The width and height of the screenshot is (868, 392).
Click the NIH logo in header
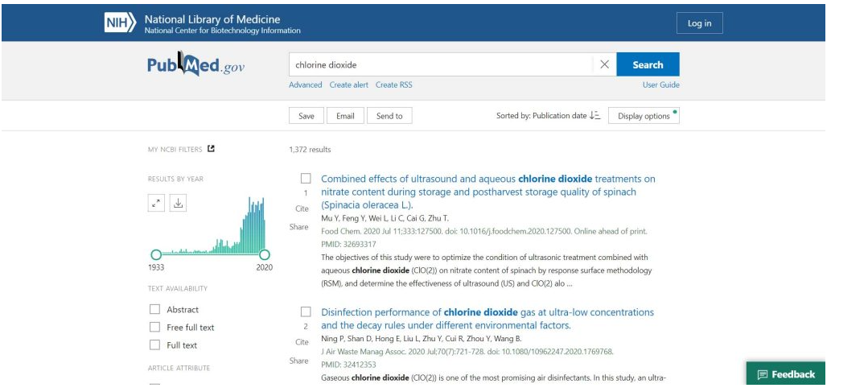pyautogui.click(x=118, y=23)
